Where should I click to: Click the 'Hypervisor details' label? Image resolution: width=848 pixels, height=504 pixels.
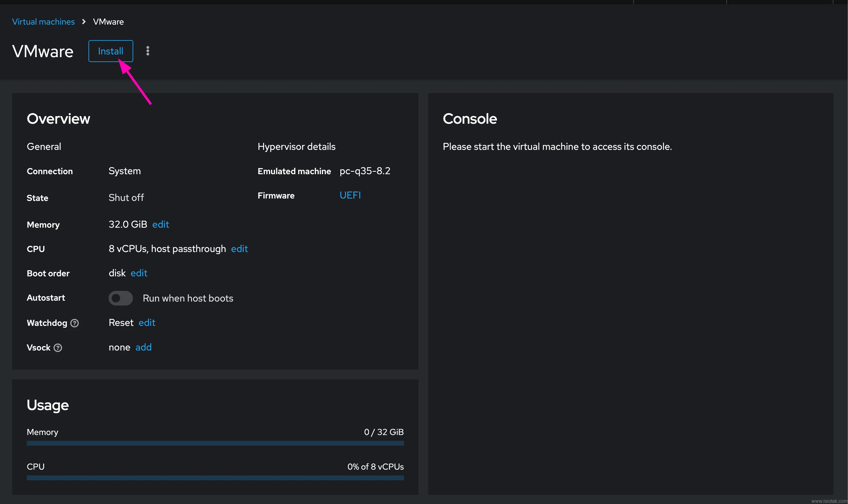pos(297,147)
